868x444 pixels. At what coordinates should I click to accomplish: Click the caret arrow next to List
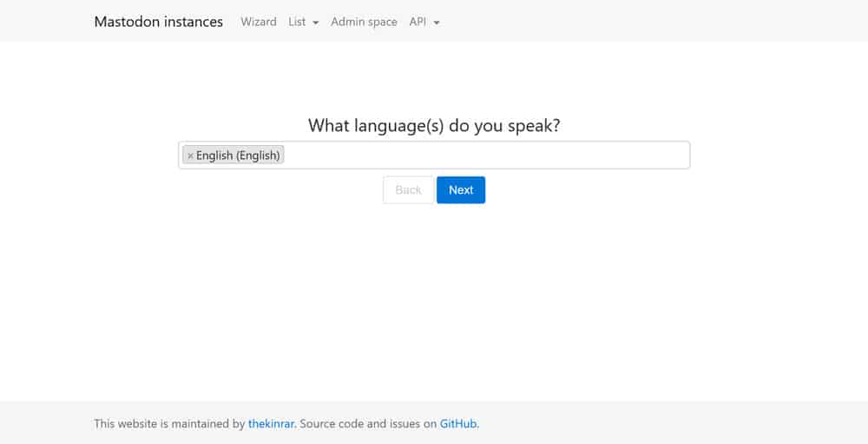coord(315,23)
